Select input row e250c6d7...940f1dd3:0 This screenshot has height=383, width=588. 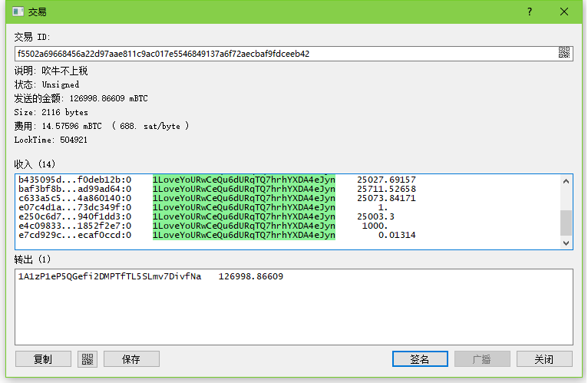pos(74,216)
